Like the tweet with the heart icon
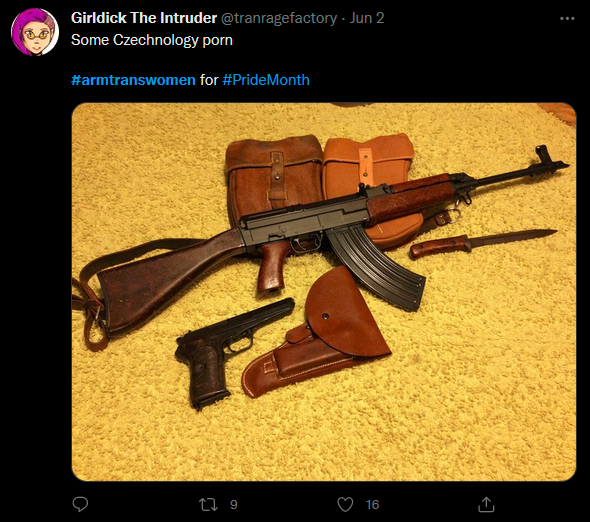Image resolution: width=590 pixels, height=522 pixels. coord(345,505)
